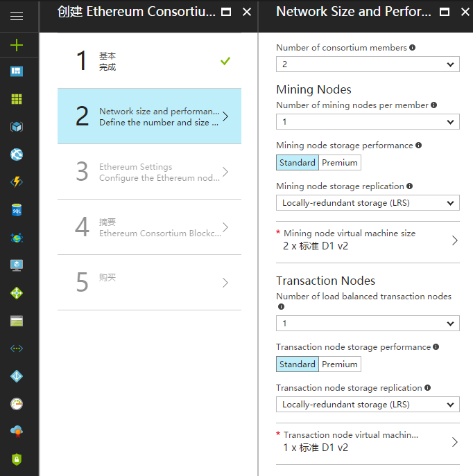473x476 pixels.
Task: Select Premium for transaction node storage performance
Action: pos(340,364)
